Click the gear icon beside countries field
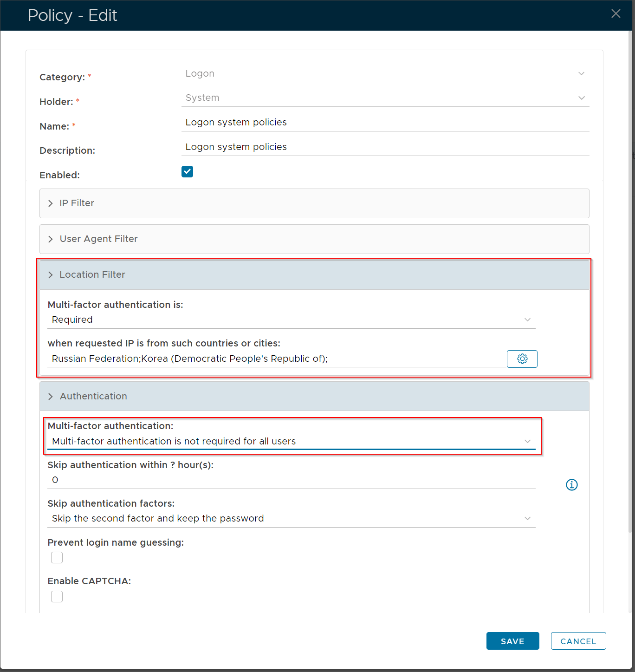 coord(522,359)
